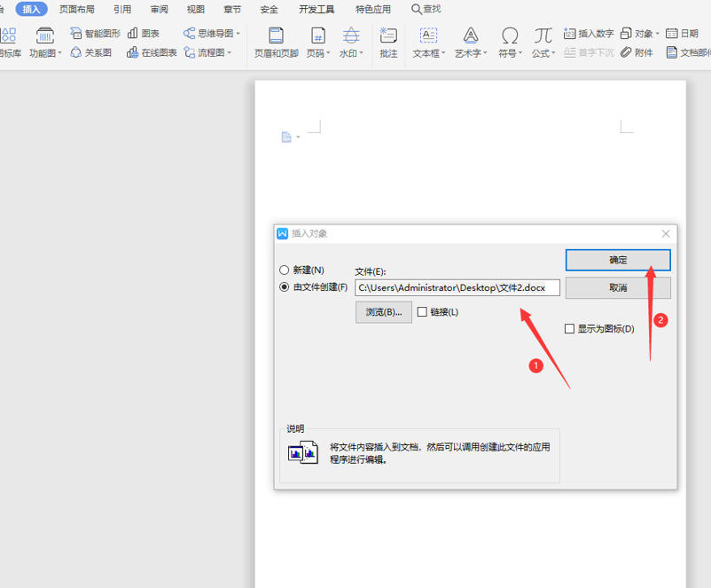
Task: Click the 将文件内容插入到文档 description text
Action: (440, 453)
